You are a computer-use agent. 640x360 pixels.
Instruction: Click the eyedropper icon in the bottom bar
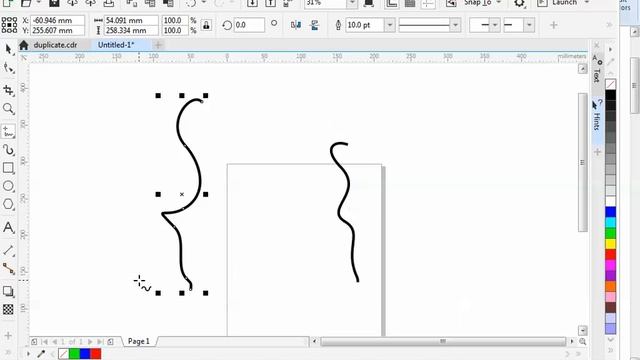click(x=41, y=354)
